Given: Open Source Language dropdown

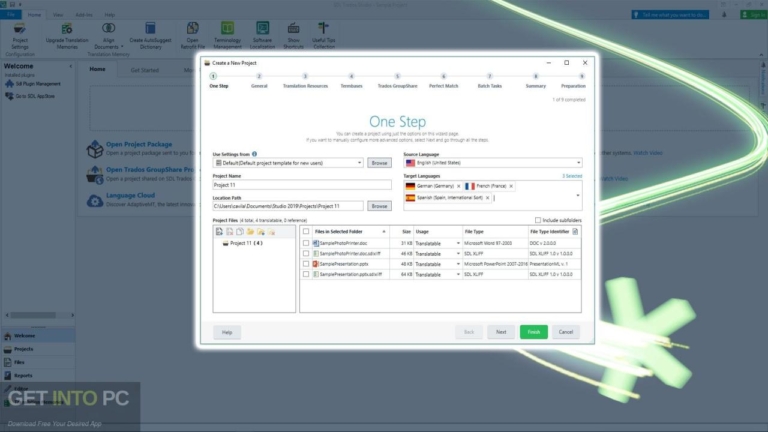Looking at the screenshot, I should coord(578,163).
